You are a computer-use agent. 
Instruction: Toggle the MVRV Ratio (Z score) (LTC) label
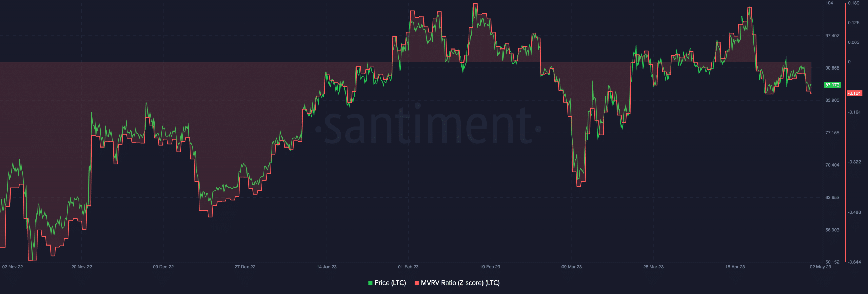point(460,283)
